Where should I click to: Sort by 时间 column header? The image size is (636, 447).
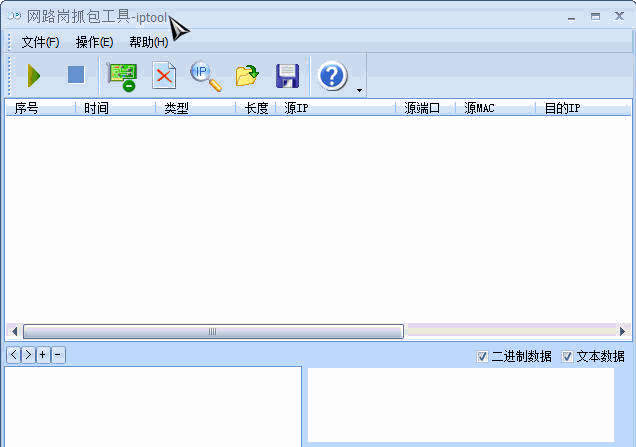click(x=115, y=108)
